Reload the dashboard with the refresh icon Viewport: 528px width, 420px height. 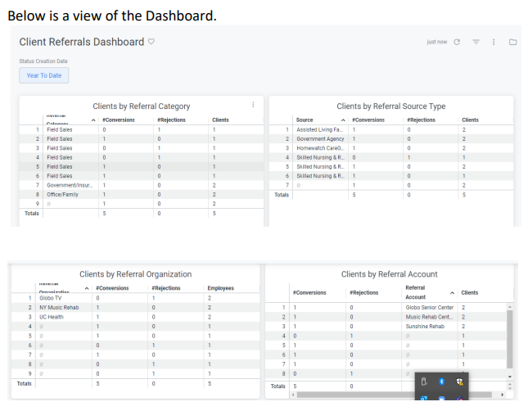click(457, 42)
